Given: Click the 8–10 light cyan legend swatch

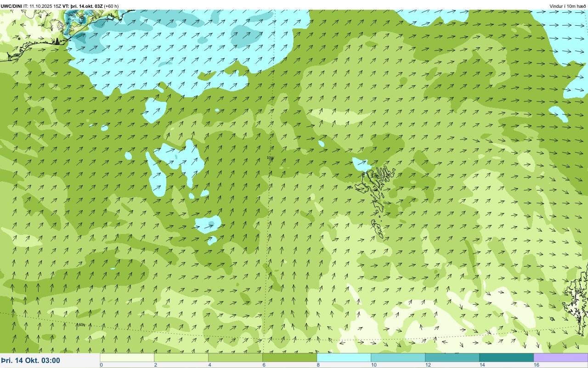Looking at the screenshot, I should [344, 357].
